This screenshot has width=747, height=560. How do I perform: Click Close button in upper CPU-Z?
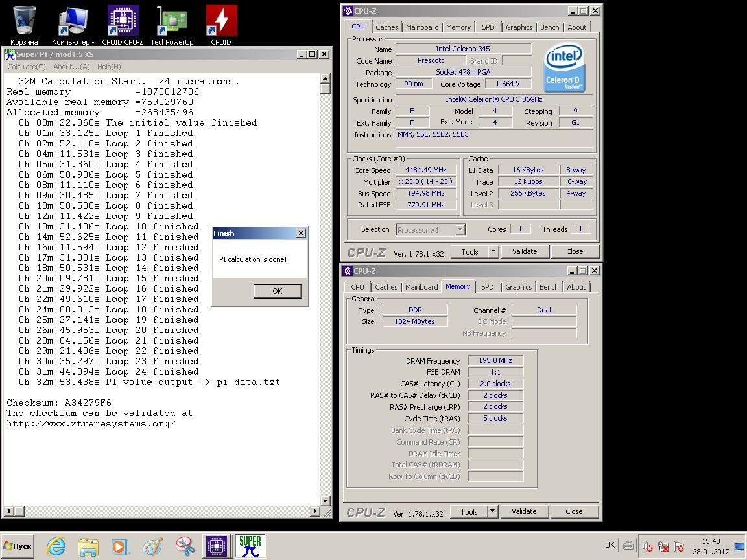pos(575,251)
